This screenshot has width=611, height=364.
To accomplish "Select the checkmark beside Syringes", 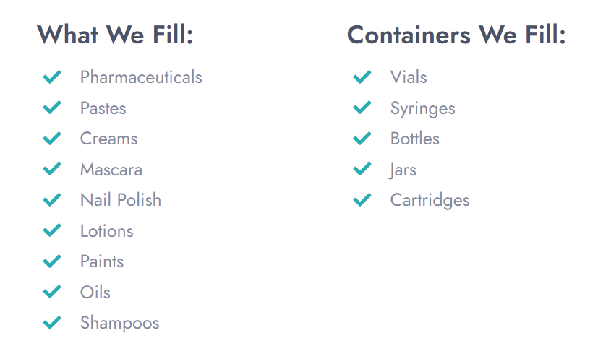I will click(x=362, y=108).
